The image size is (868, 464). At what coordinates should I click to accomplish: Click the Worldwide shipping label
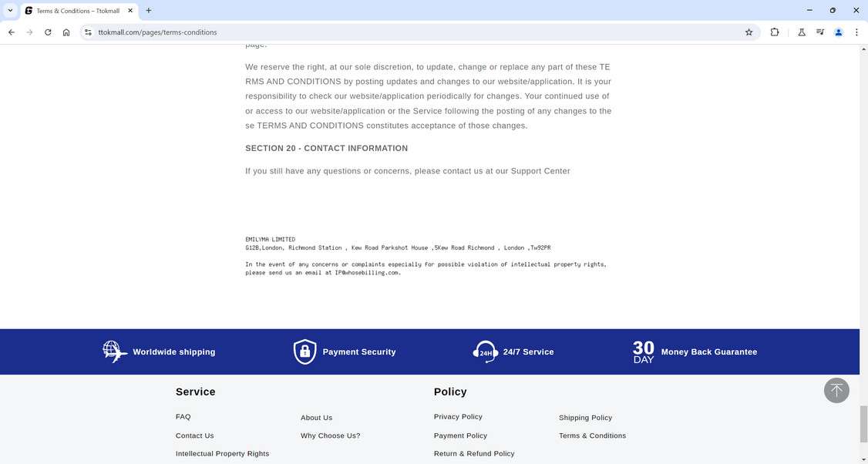point(173,351)
